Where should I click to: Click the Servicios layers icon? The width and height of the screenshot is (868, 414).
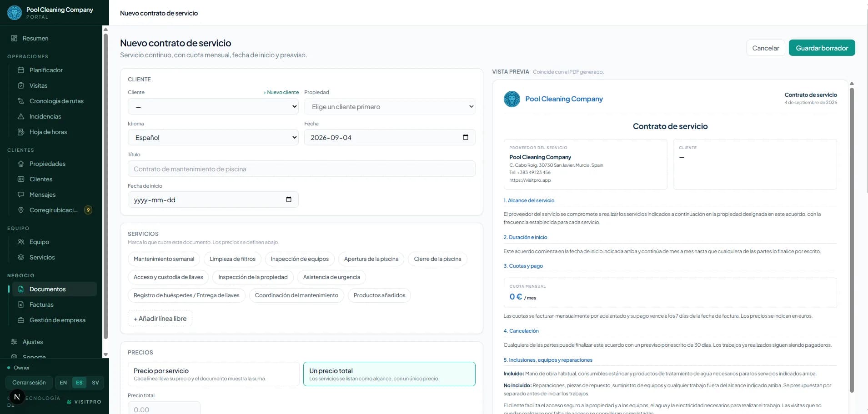click(21, 257)
